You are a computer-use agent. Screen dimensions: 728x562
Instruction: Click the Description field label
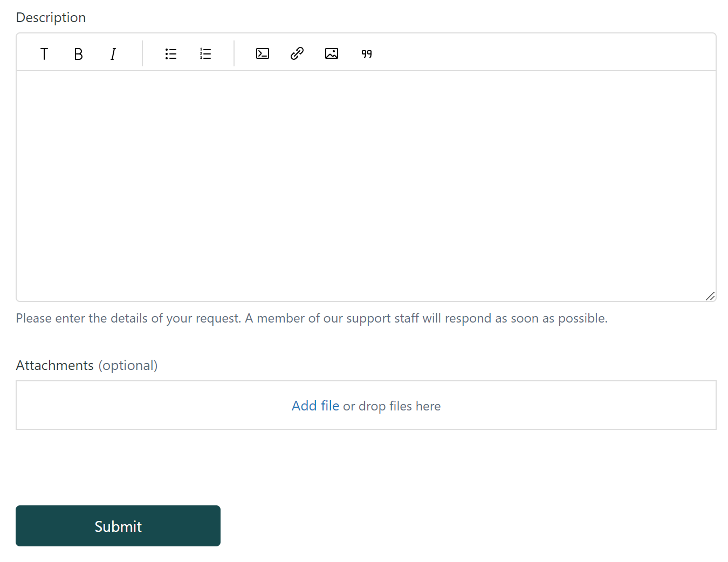point(51,17)
